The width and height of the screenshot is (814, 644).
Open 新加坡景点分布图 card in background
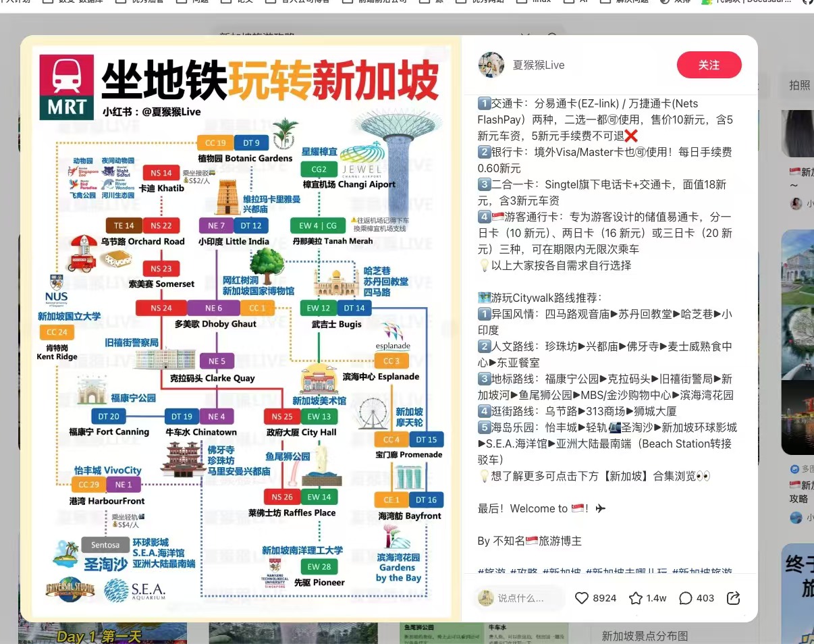[645, 636]
